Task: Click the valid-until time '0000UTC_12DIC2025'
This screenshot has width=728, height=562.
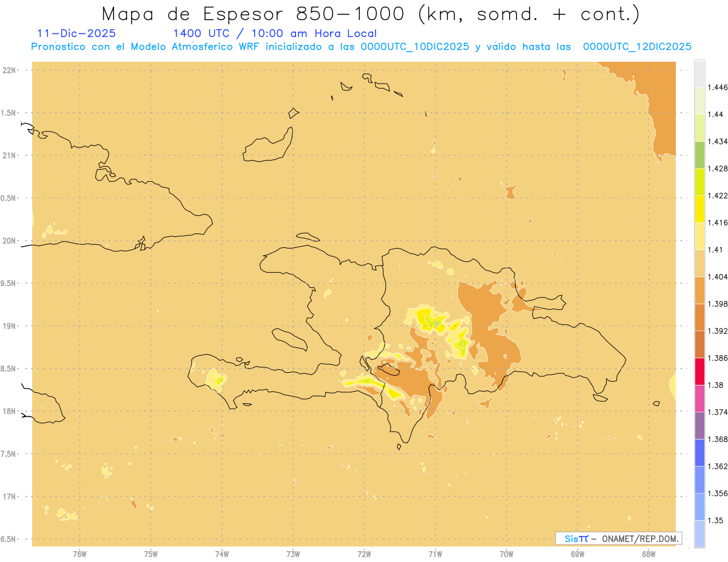Action: point(637,47)
